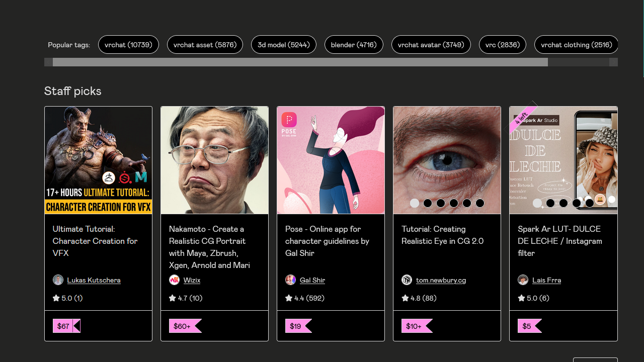
Task: Click the star icon beside 4.7 (10) rating
Action: pos(173,298)
